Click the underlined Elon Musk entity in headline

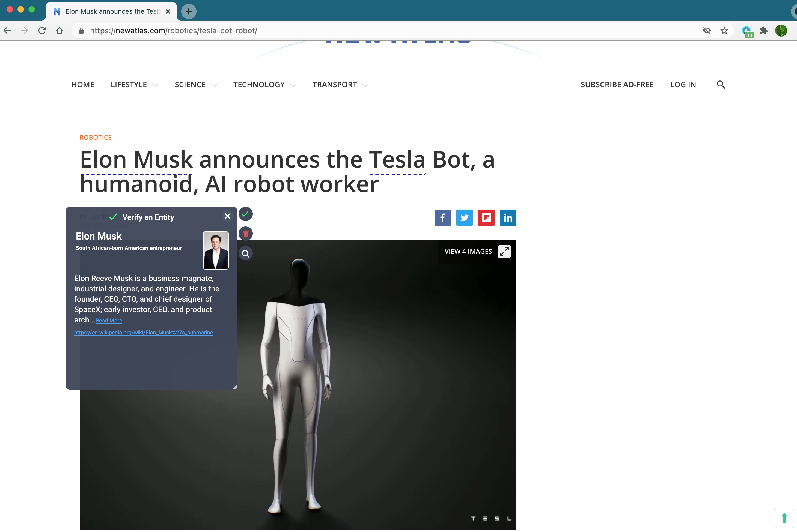click(x=136, y=160)
